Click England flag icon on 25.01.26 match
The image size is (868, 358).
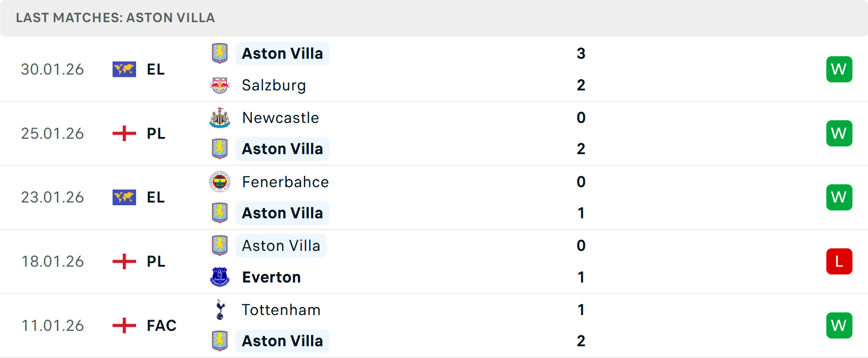[x=124, y=133]
